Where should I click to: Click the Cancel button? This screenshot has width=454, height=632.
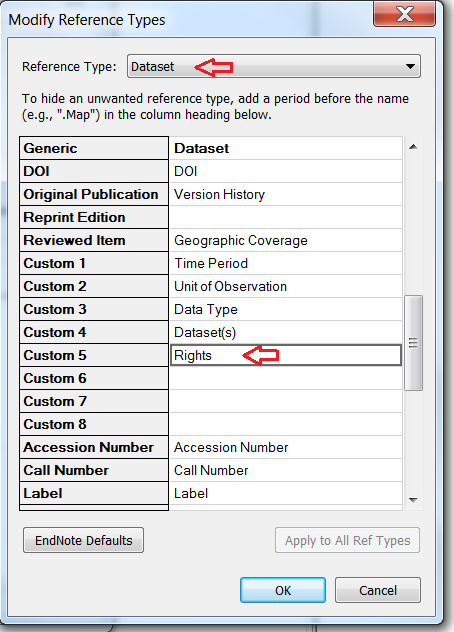(378, 590)
